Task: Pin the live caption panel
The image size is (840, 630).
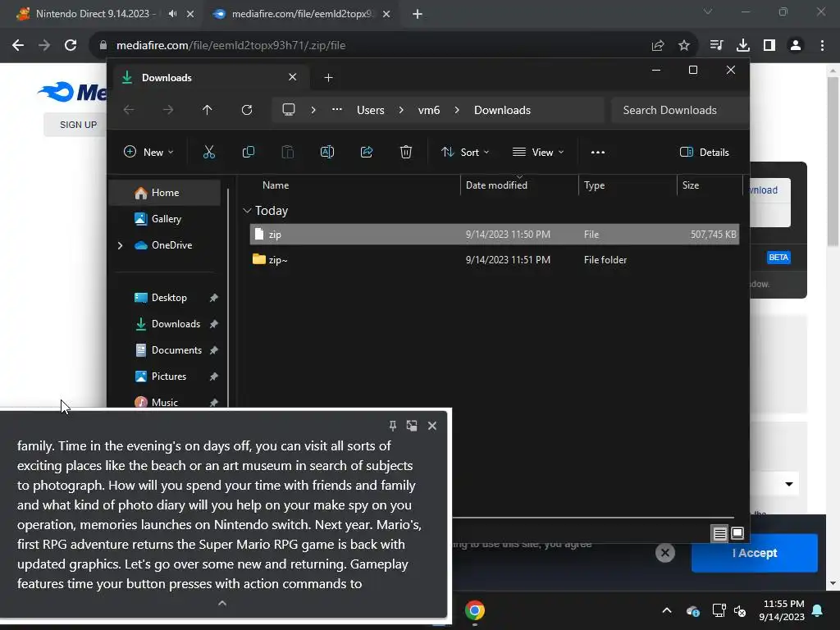Action: click(x=393, y=426)
